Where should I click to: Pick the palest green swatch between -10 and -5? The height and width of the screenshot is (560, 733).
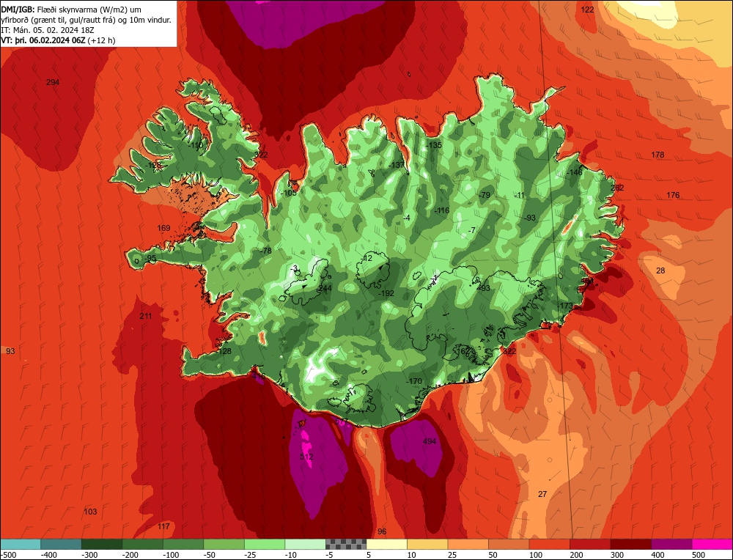(x=305, y=544)
